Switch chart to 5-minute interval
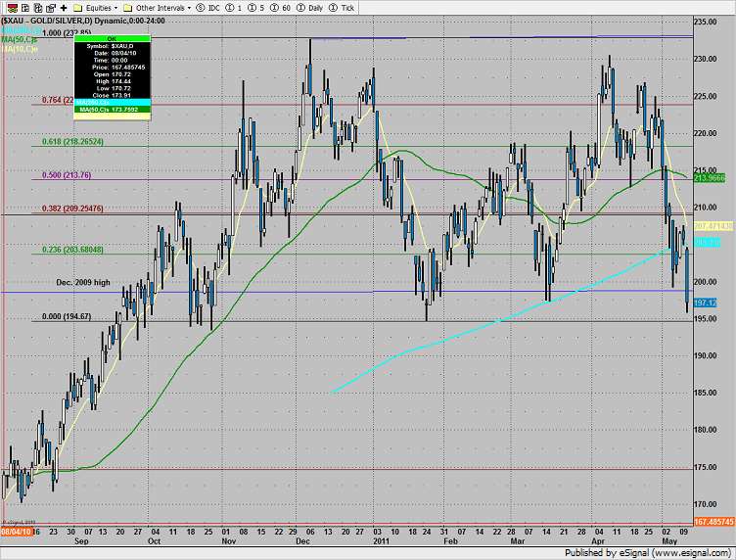 (255, 8)
